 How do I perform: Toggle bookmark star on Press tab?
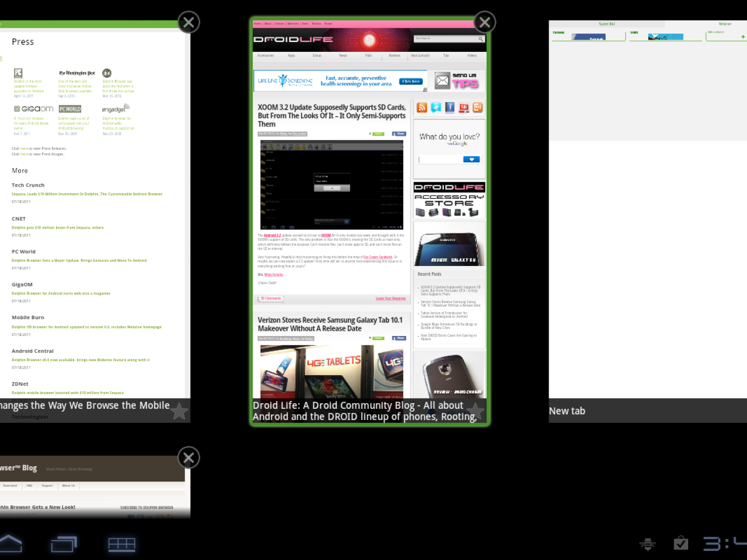point(179,411)
